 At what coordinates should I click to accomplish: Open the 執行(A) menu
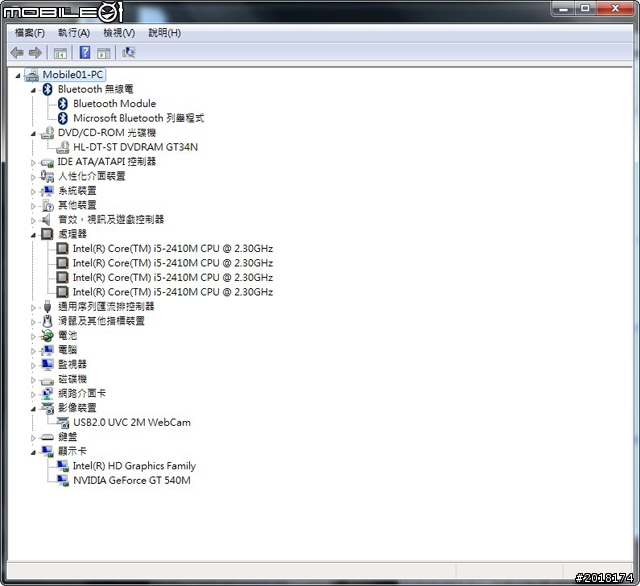click(73, 33)
